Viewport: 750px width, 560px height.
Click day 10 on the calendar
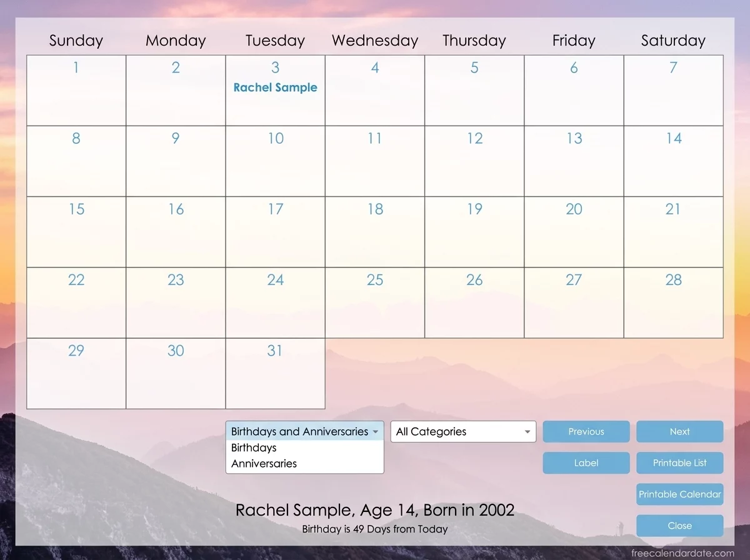coord(275,161)
